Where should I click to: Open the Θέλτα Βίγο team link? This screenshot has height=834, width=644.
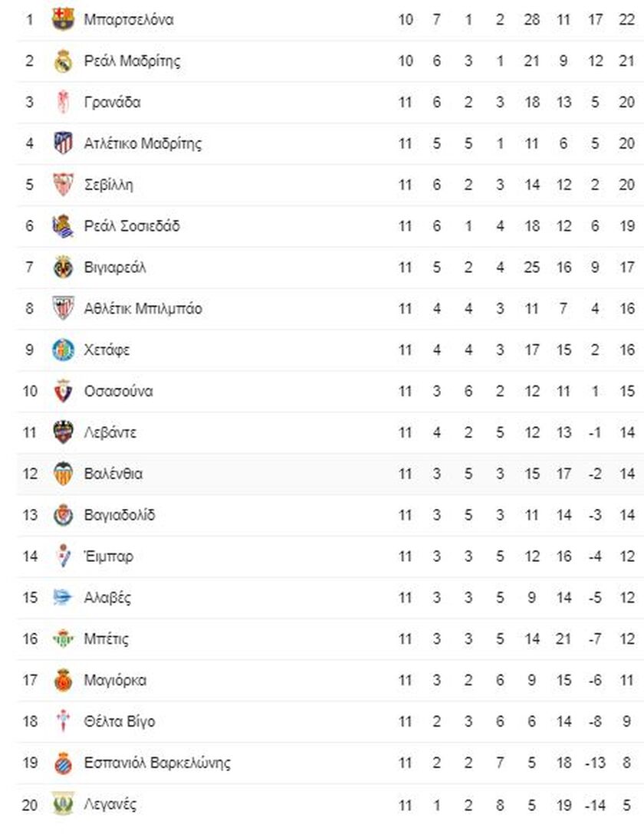[120, 721]
